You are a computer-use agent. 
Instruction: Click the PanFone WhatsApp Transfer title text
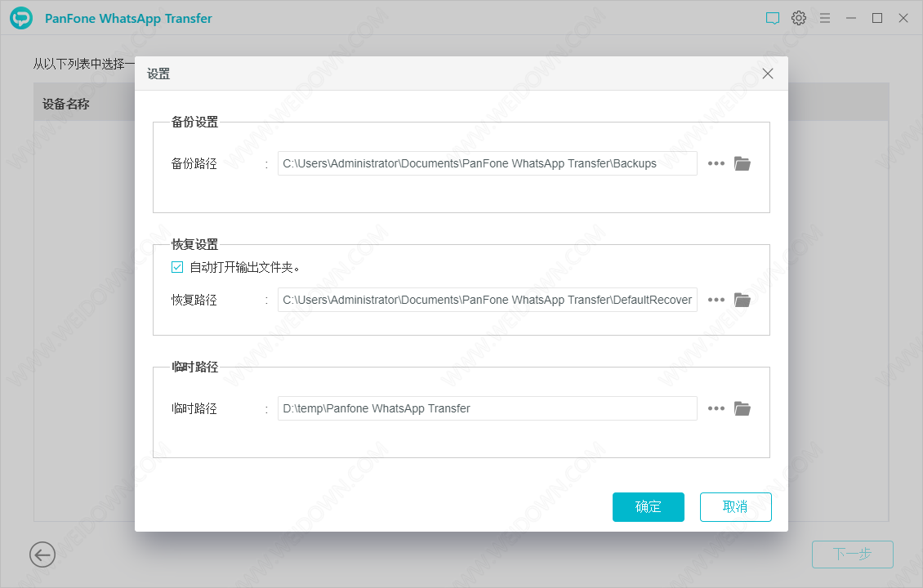tap(128, 18)
